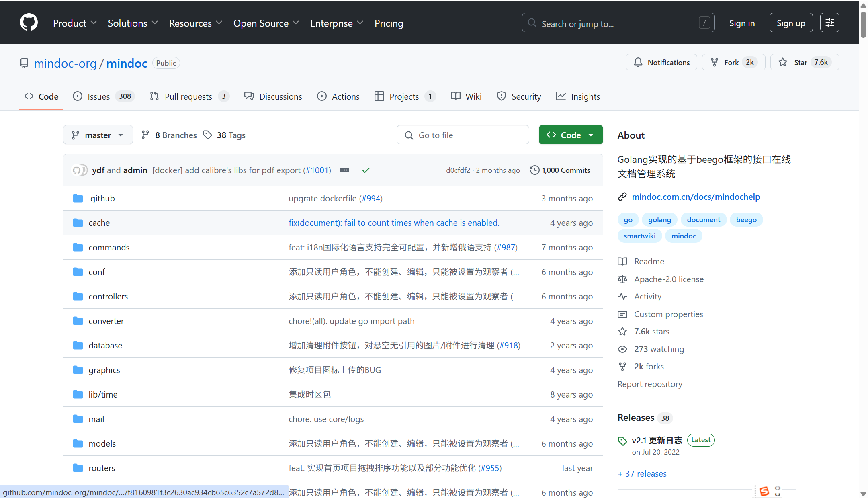Open the Pull requests tab
This screenshot has width=868, height=498.
click(x=188, y=96)
